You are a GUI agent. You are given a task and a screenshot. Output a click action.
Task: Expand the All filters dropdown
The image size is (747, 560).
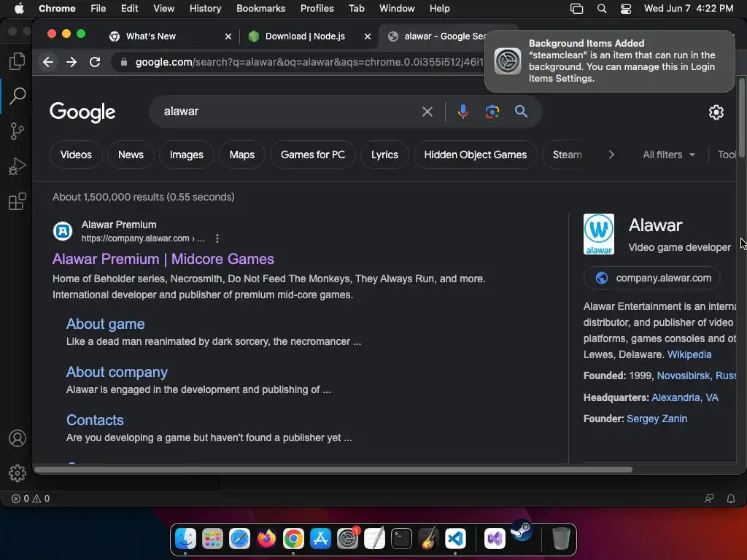[x=669, y=155]
